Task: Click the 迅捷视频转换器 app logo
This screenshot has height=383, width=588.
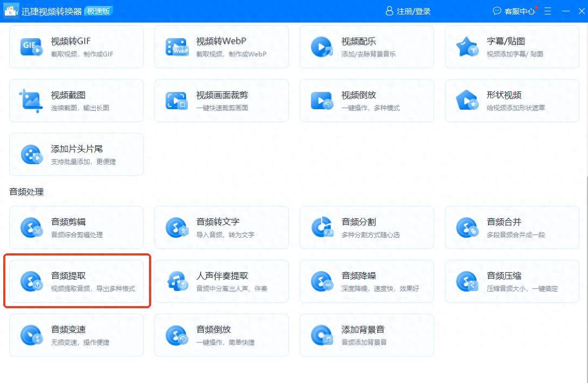Action: tap(11, 11)
